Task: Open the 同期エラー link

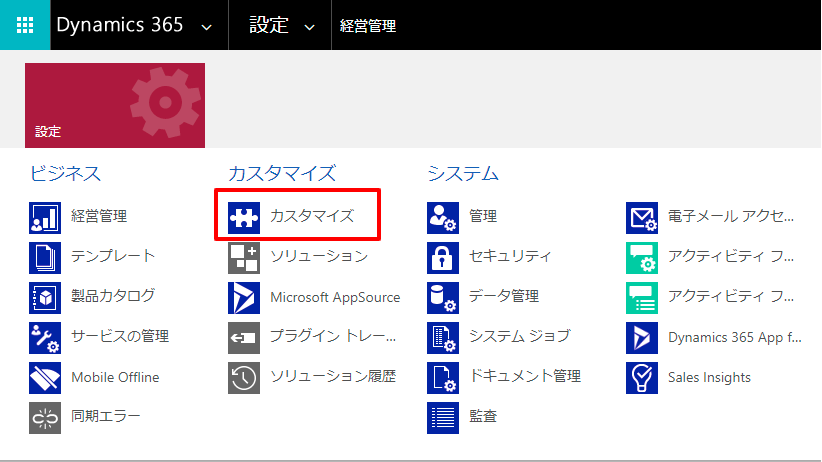Action: 106,416
